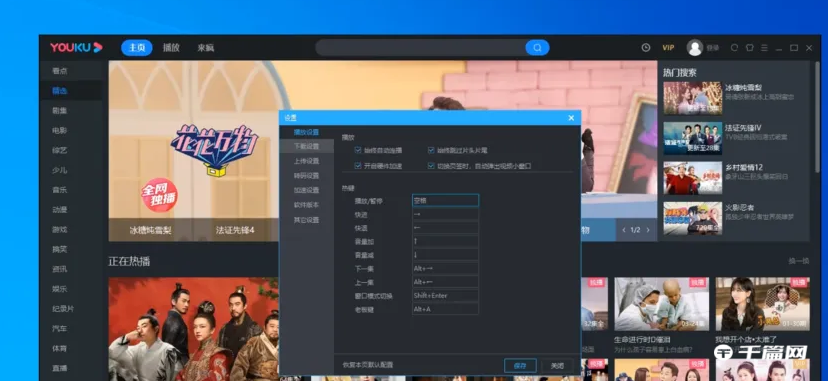Open 综艺 category in the sidebar

(x=60, y=150)
